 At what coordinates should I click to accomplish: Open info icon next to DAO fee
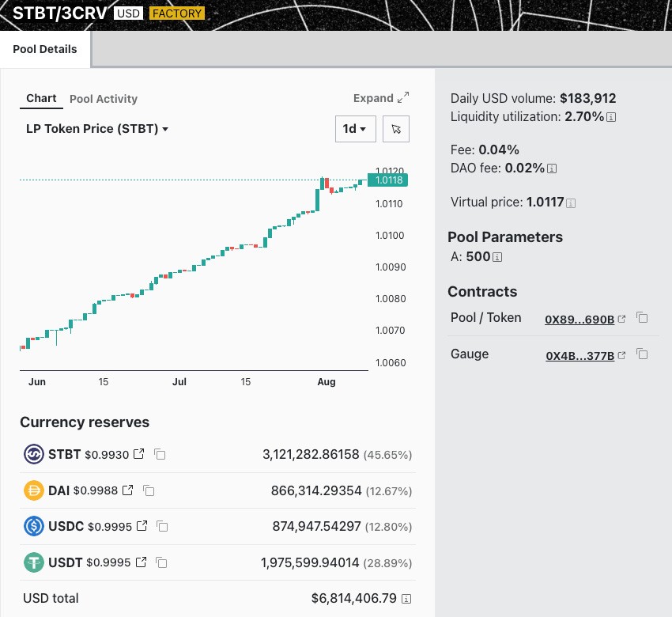[552, 168]
